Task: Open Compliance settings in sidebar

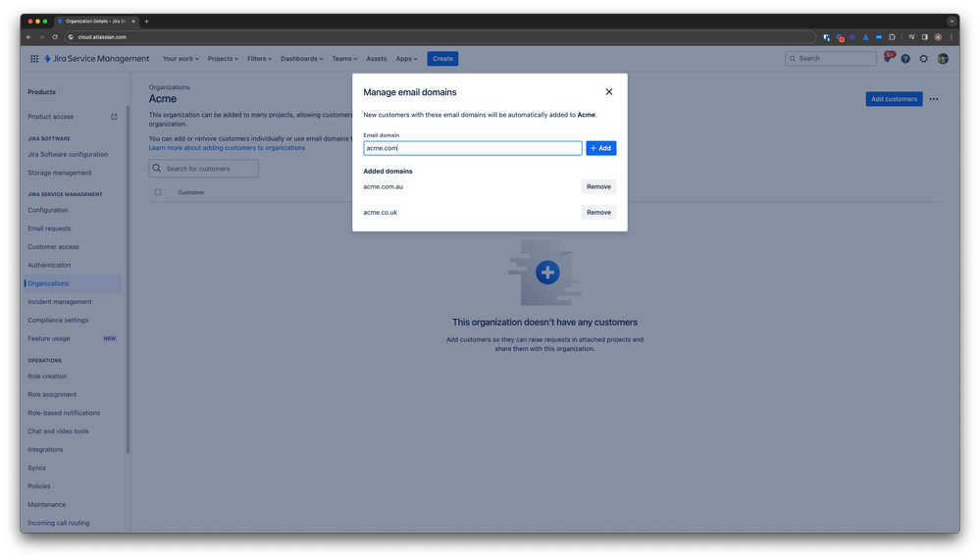Action: click(x=58, y=320)
